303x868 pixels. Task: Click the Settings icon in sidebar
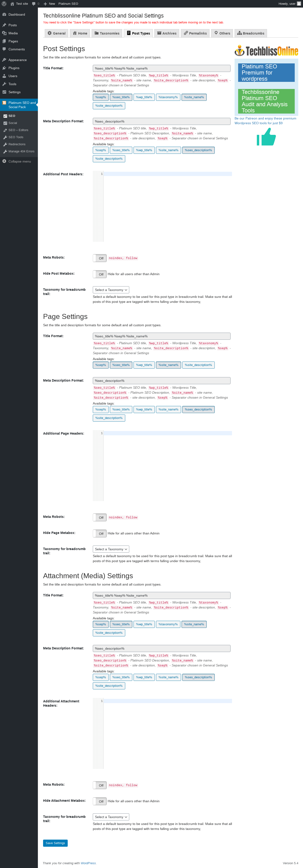pos(4,92)
